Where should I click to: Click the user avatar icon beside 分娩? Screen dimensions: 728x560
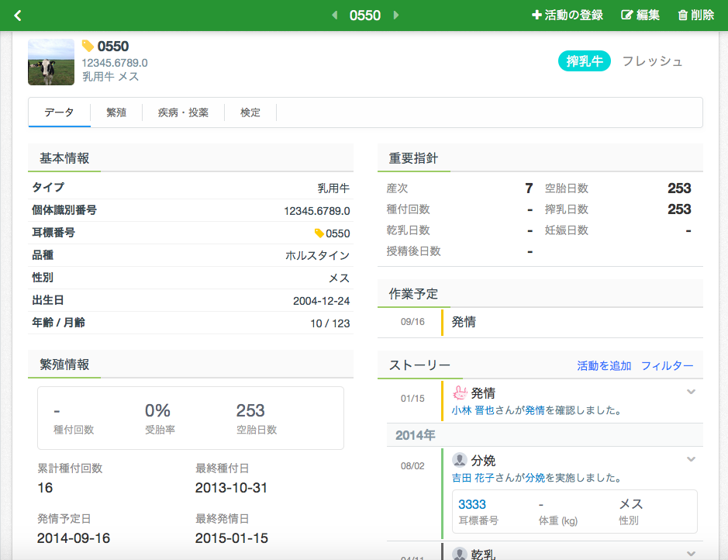click(x=460, y=460)
